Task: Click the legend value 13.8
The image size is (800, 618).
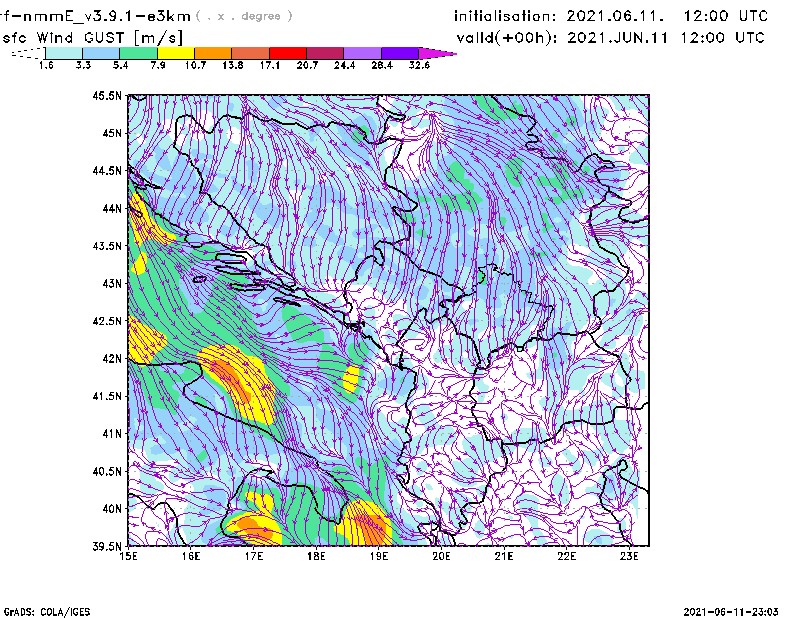Action: (x=232, y=65)
